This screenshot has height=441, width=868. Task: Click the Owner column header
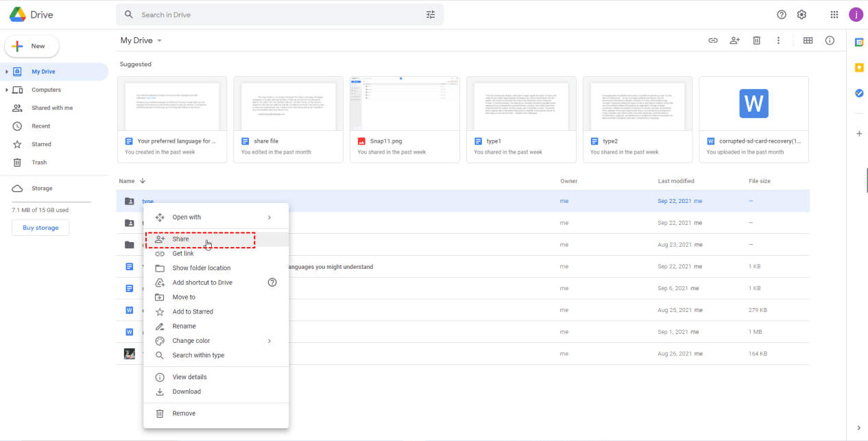(569, 181)
